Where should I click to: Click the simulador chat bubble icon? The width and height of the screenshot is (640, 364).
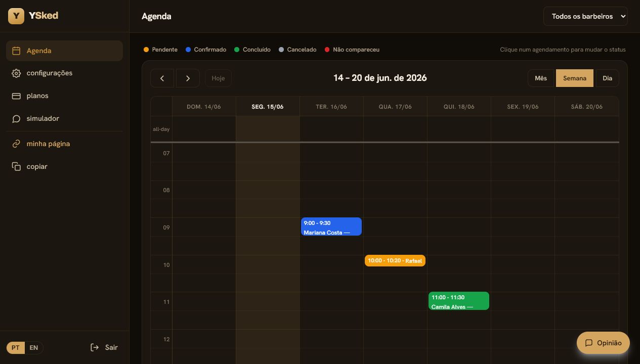(x=16, y=119)
